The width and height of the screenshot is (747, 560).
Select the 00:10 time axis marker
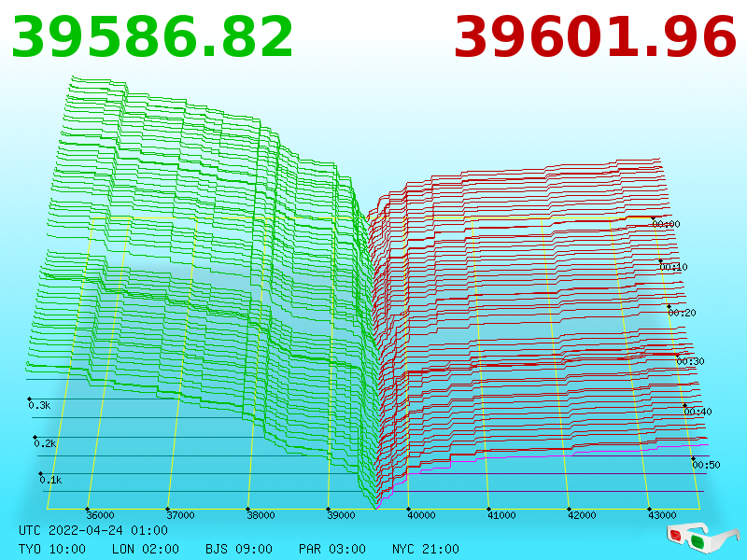(x=673, y=267)
